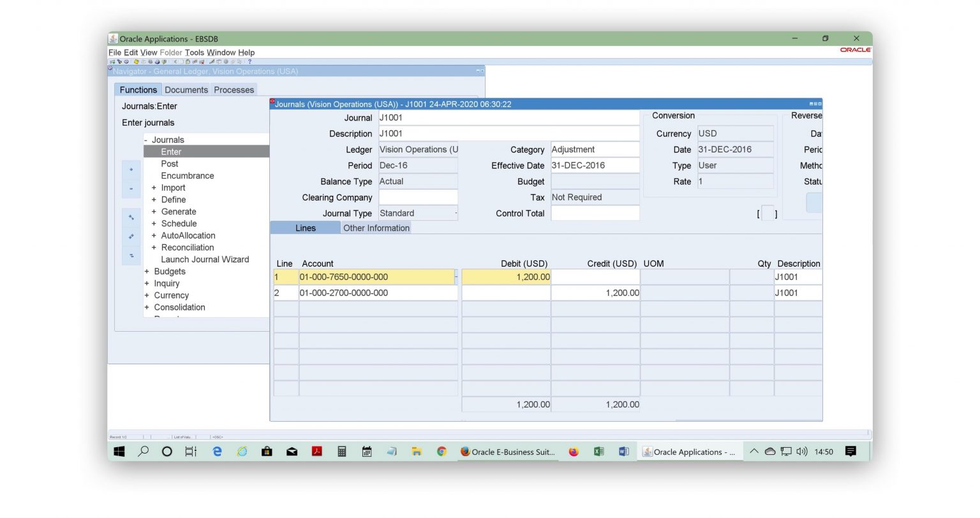This screenshot has width=980, height=518.
Task: Open the Tools menu
Action: pyautogui.click(x=194, y=52)
